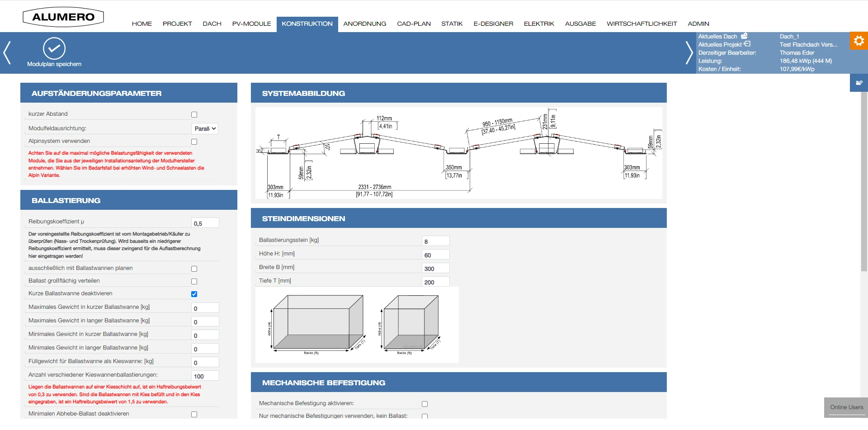Viewport: 868px width, 430px height.
Task: Click the Online Users button
Action: 846,407
